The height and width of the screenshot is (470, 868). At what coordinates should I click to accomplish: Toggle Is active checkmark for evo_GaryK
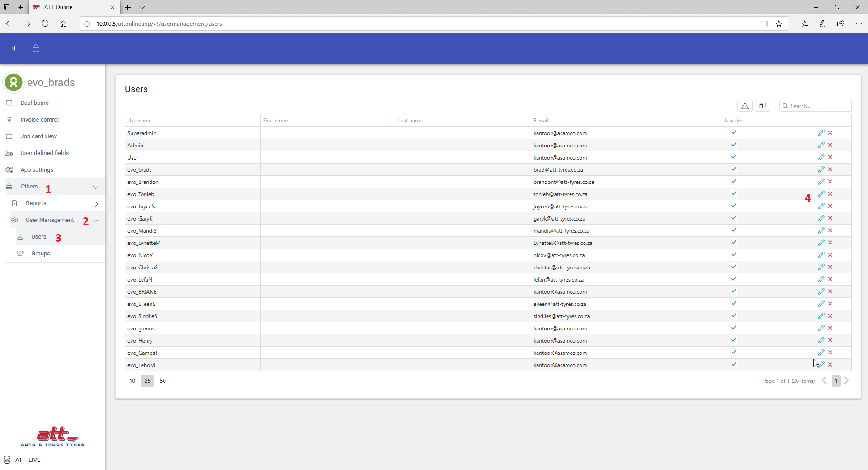(734, 218)
